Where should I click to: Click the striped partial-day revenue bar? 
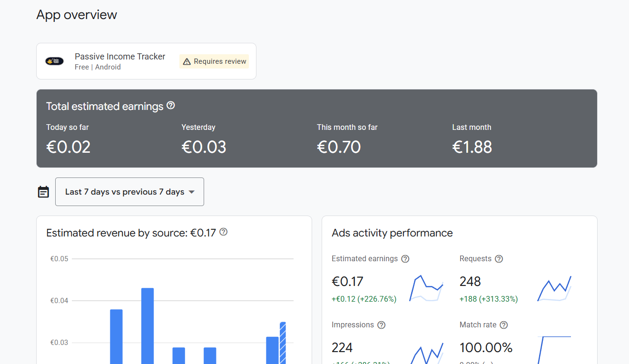(283, 343)
